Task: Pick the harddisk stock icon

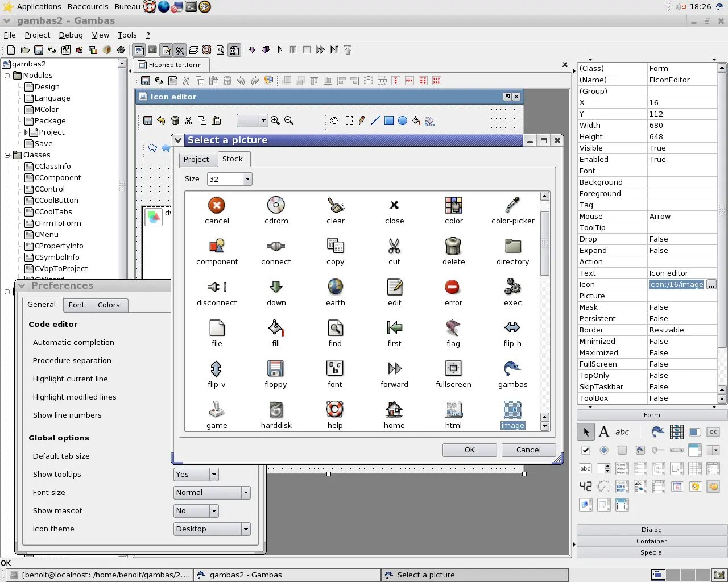Action: pyautogui.click(x=276, y=410)
